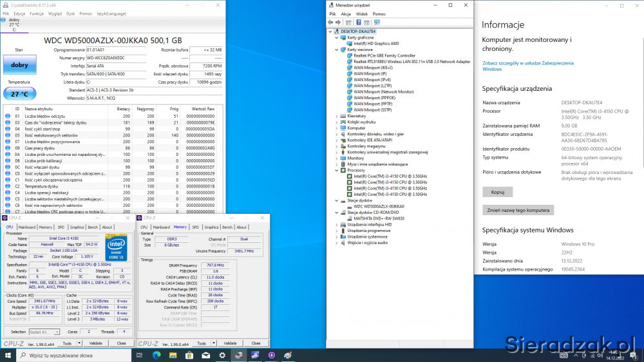
Task: Click the blue Help icon in Device Manager toolbar
Action: 359,22
